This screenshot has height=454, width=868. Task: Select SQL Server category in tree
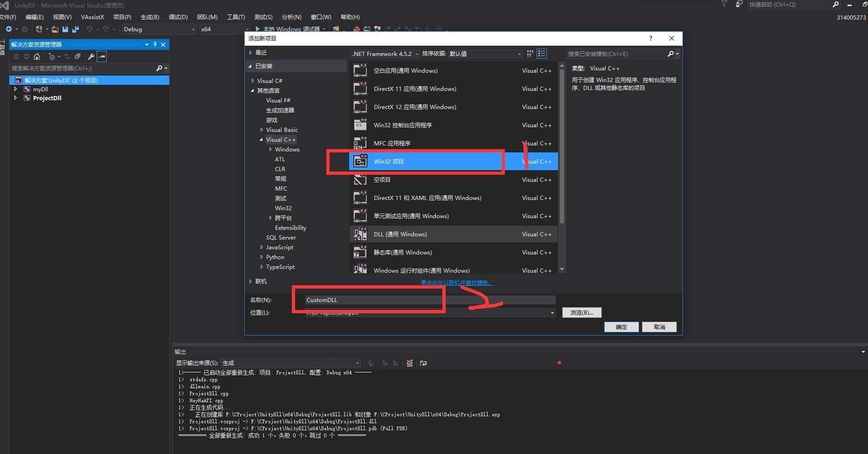tap(281, 237)
